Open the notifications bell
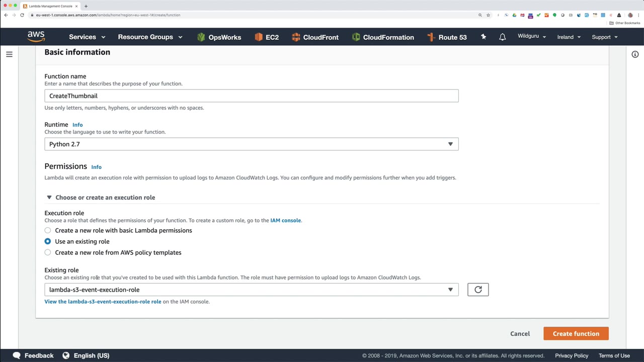Screen dimensions: 644x362 pos(502,37)
